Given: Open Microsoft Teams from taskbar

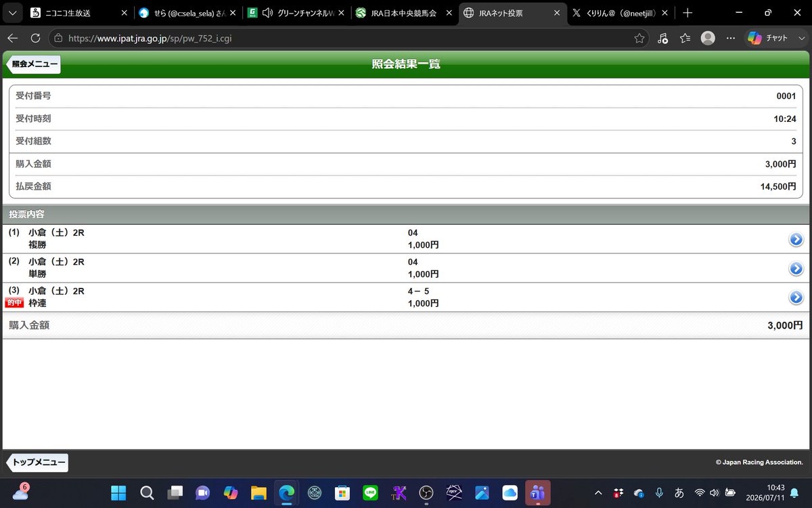Looking at the screenshot, I should (538, 493).
